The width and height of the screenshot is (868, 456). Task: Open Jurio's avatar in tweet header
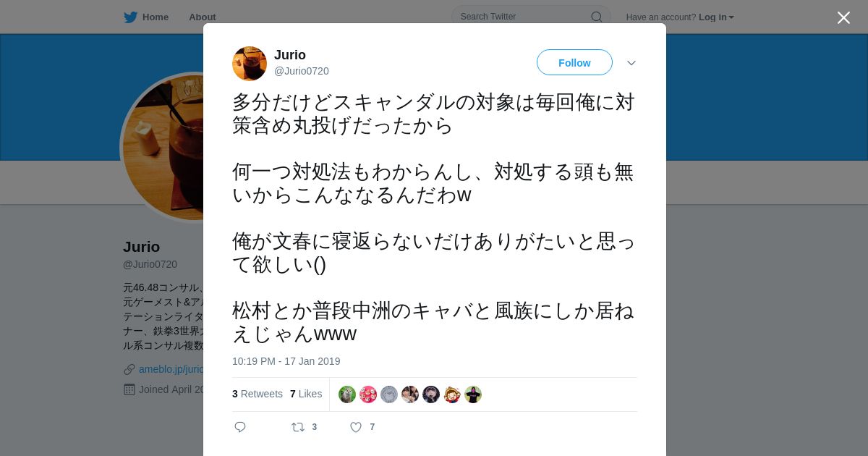coord(250,64)
